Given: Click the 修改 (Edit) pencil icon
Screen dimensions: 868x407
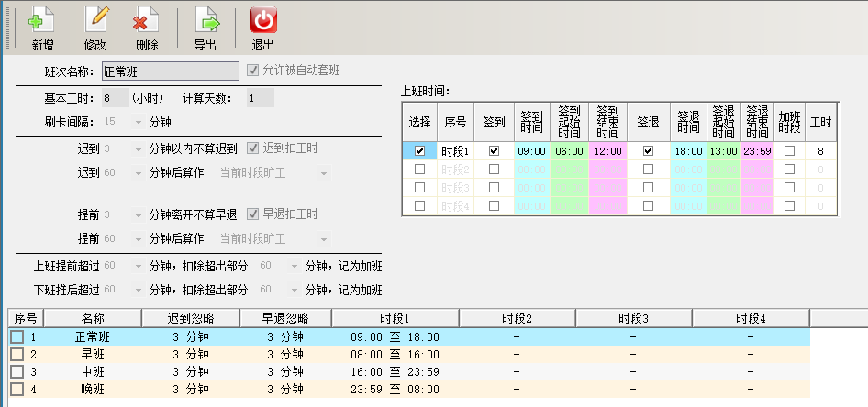Looking at the screenshot, I should 95,20.
